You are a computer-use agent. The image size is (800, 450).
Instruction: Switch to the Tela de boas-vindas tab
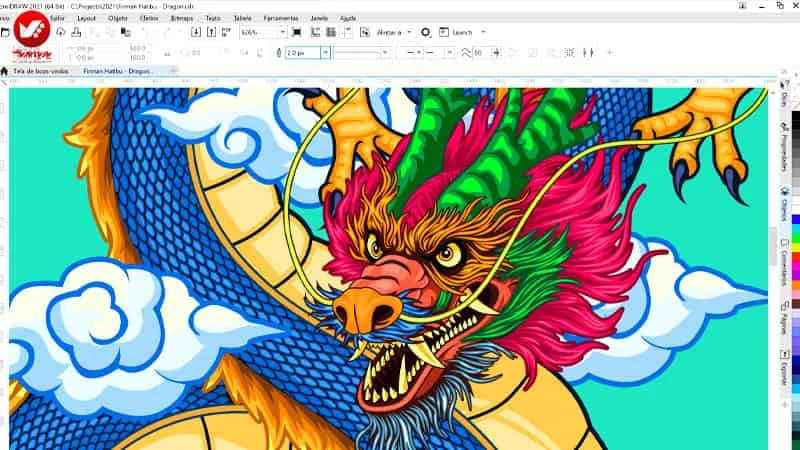[41, 71]
